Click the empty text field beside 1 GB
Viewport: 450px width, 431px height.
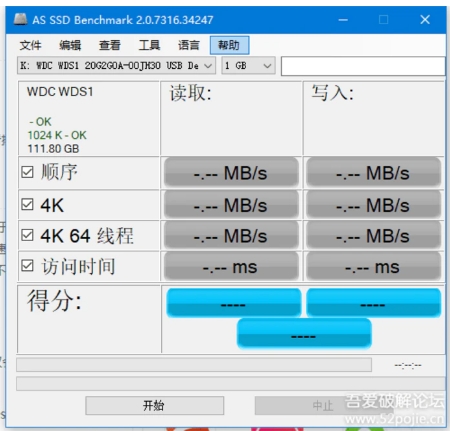point(363,66)
